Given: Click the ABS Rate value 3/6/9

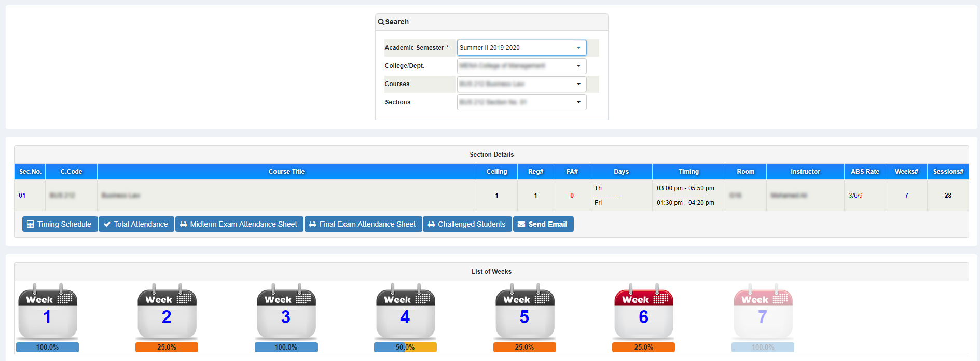Looking at the screenshot, I should [x=855, y=196].
